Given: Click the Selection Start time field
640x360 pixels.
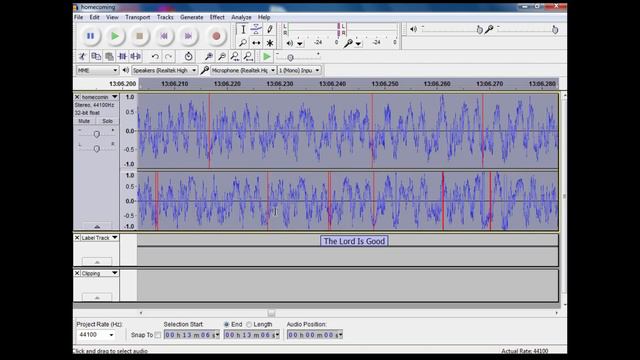Looking at the screenshot, I should point(191,335).
